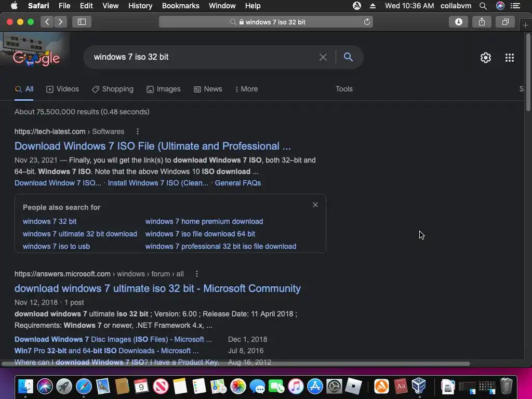Screen dimensions: 532x399
Task: Show downloads in Safari toolbar
Action: click(x=458, y=22)
